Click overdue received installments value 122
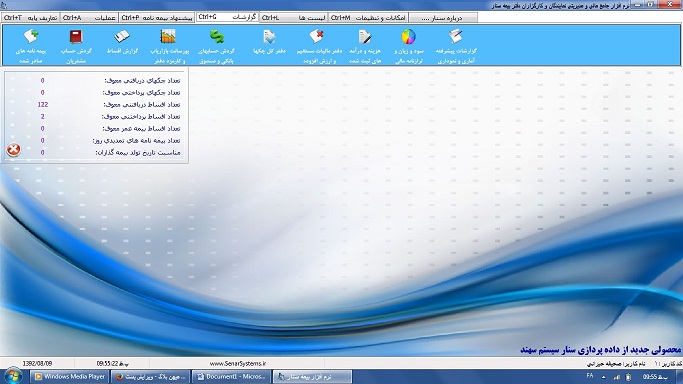This screenshot has height=384, width=683. (x=43, y=104)
